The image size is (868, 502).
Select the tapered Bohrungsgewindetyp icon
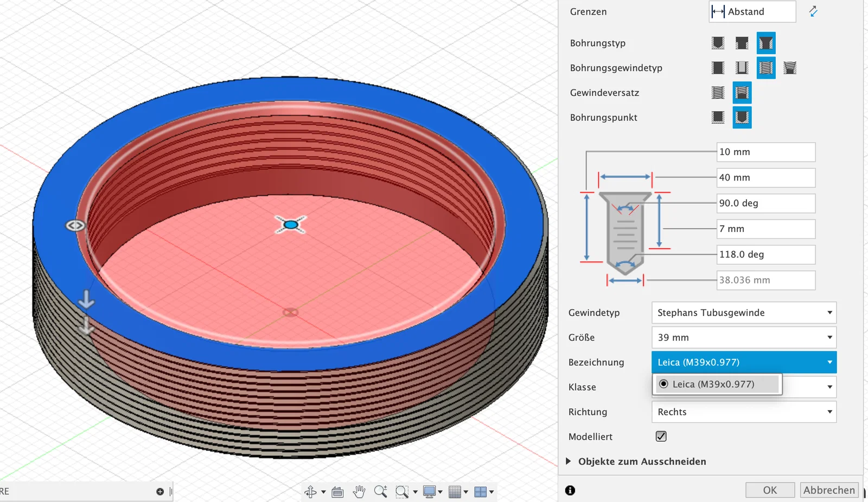pyautogui.click(x=790, y=68)
